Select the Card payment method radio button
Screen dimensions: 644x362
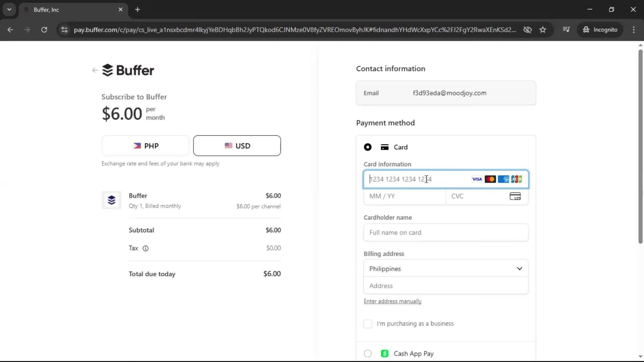coord(368,147)
